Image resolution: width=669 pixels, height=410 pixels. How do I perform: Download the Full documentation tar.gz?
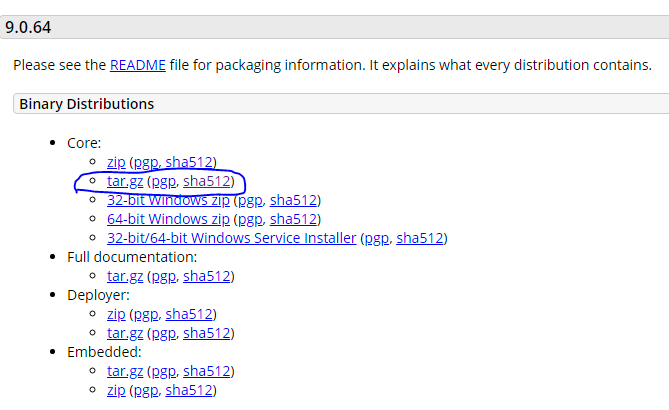[x=125, y=276]
